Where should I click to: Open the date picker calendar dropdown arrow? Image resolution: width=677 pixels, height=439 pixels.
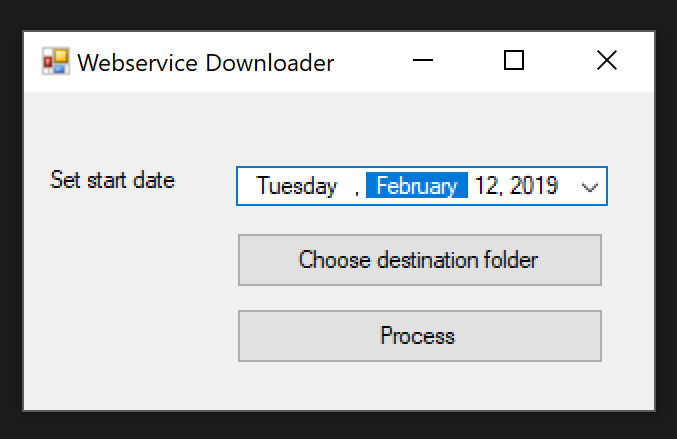pos(590,186)
